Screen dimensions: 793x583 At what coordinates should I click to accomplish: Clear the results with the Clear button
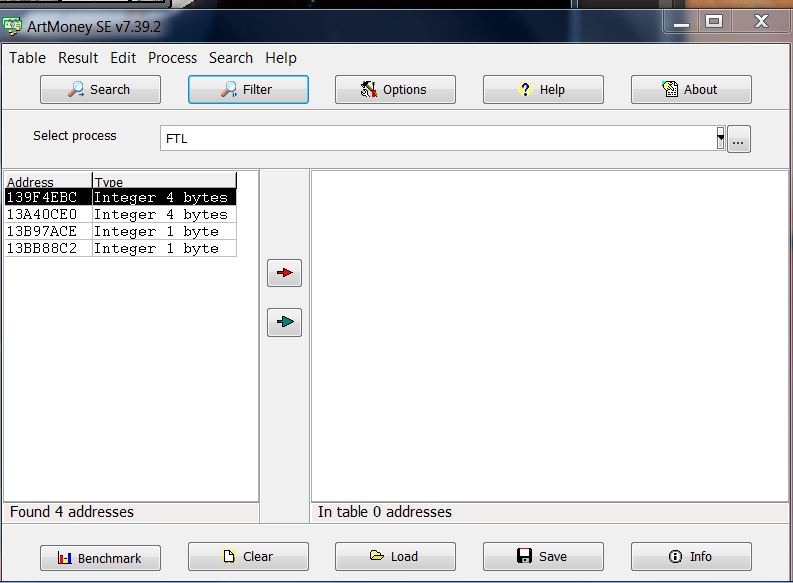(248, 556)
